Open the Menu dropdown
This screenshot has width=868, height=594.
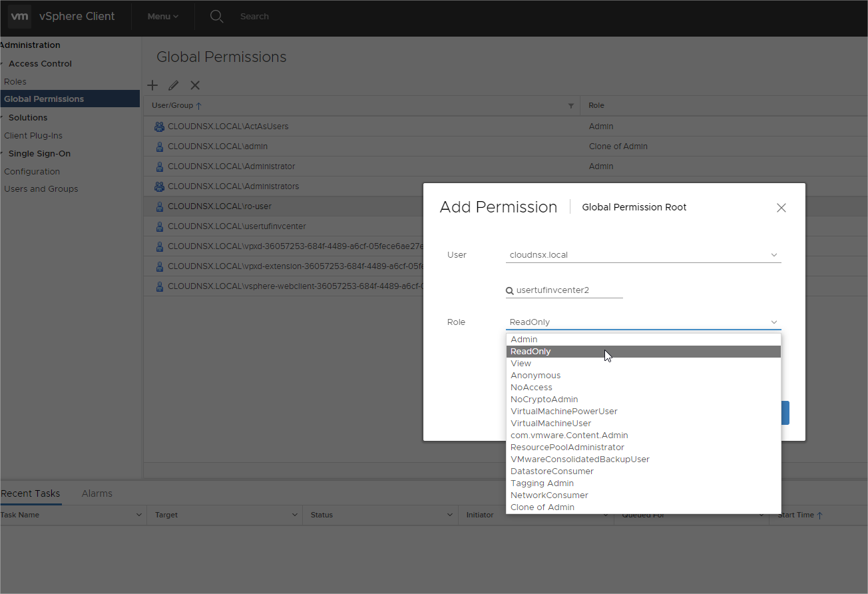pos(163,17)
